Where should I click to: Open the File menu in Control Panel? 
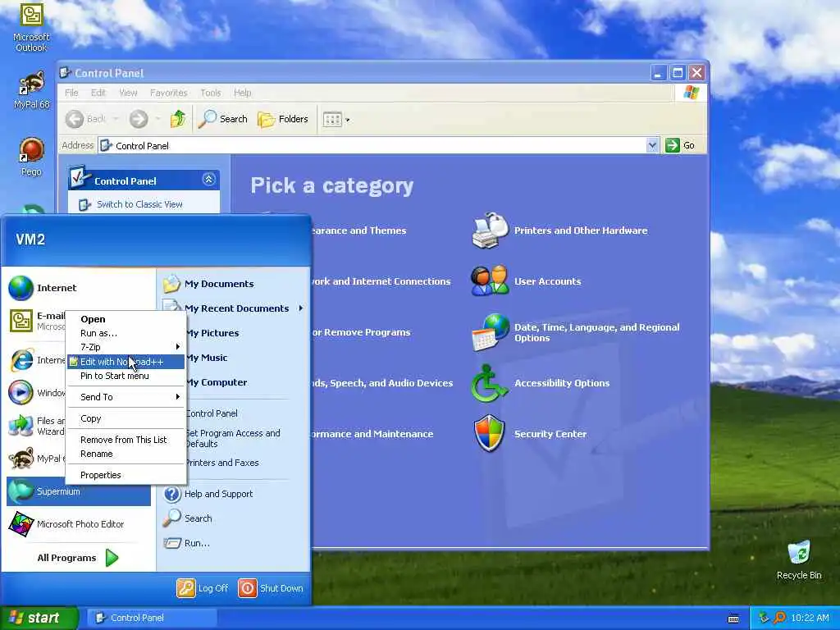coord(71,93)
